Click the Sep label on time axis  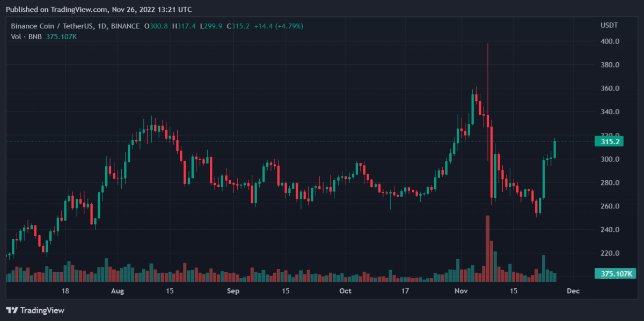[233, 291]
